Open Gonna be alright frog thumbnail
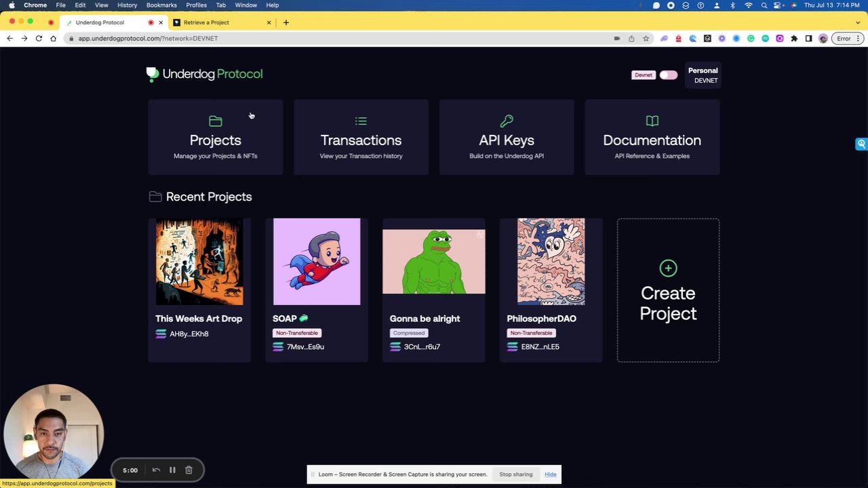Image resolution: width=868 pixels, height=488 pixels. (434, 262)
